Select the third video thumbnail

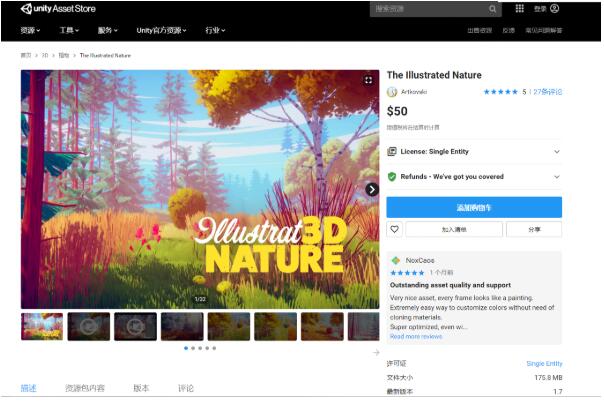tap(135, 327)
